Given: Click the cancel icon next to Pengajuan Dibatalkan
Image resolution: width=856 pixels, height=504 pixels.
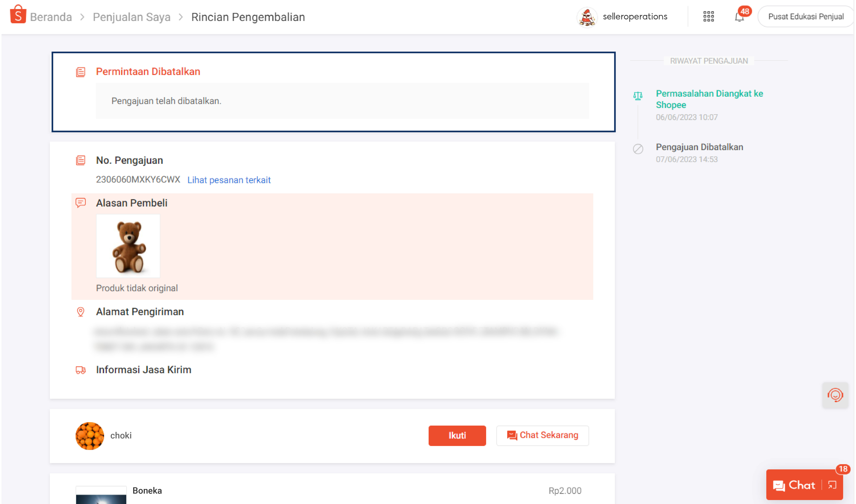Looking at the screenshot, I should click(638, 148).
